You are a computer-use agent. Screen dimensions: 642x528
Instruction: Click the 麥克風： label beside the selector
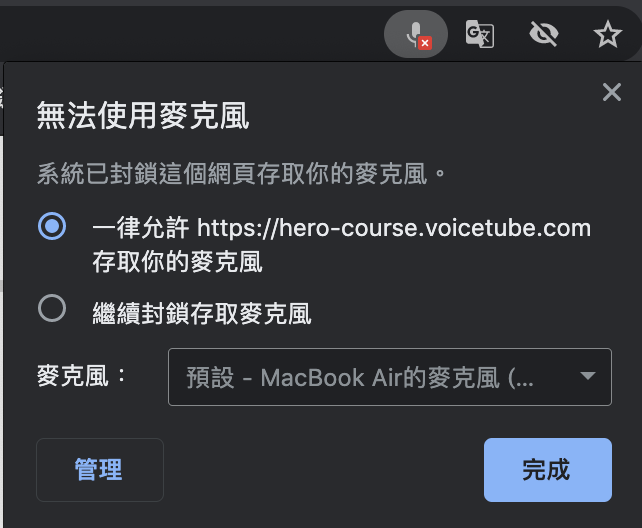pyautogui.click(x=81, y=376)
